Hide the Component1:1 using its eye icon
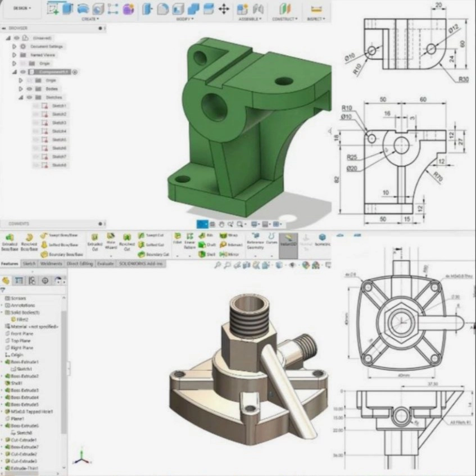 pyautogui.click(x=23, y=72)
